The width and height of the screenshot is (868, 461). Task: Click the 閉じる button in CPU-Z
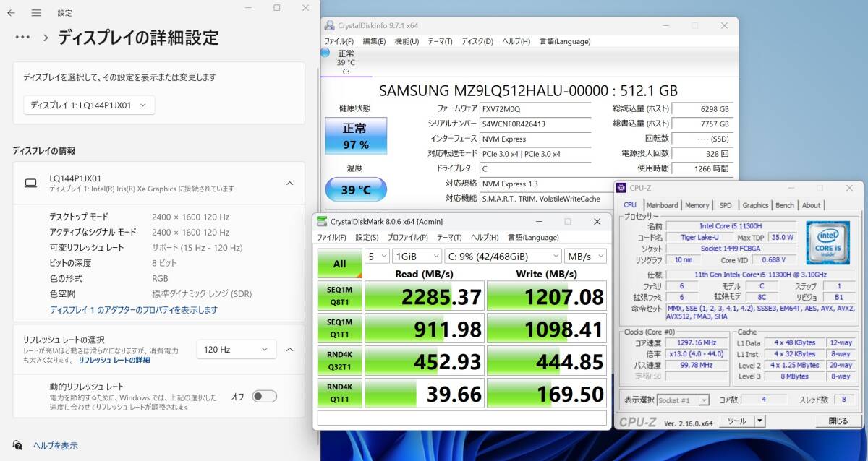(x=838, y=421)
